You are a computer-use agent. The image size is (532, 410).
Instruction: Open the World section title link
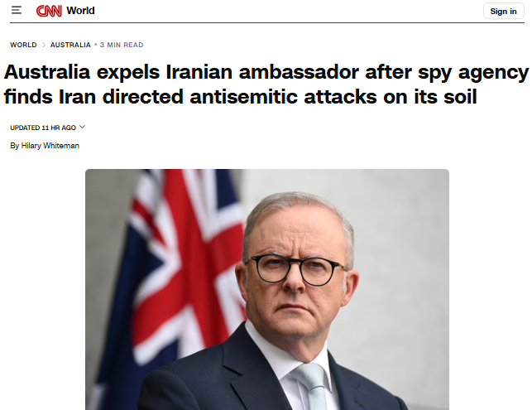pyautogui.click(x=80, y=11)
